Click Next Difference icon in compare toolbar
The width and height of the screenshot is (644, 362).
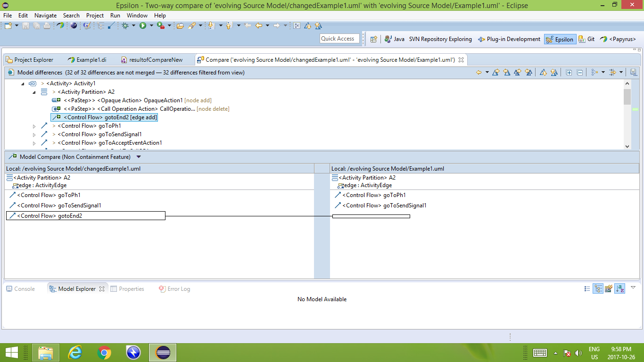(543, 73)
